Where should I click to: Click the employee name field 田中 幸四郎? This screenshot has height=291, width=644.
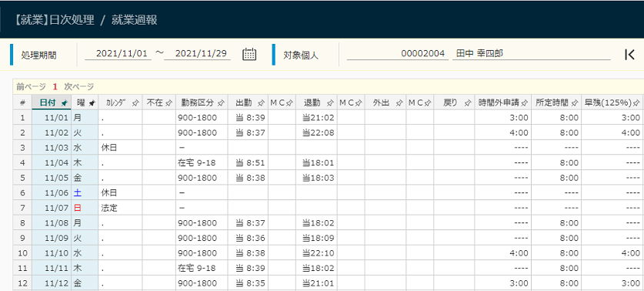coord(532,54)
